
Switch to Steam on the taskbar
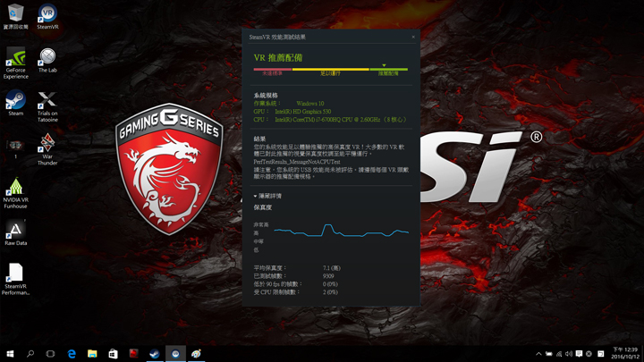pos(155,354)
